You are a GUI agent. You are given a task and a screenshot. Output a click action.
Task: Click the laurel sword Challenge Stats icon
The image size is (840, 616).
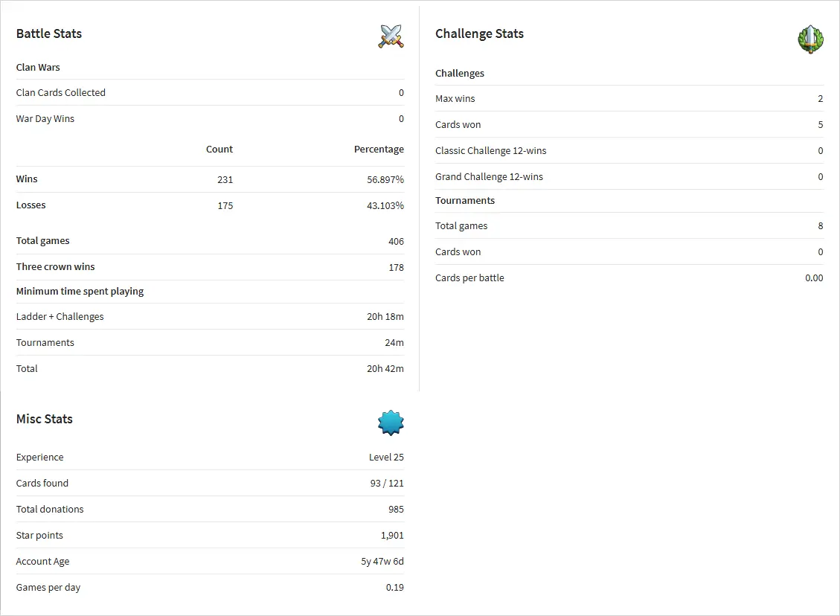pyautogui.click(x=810, y=39)
